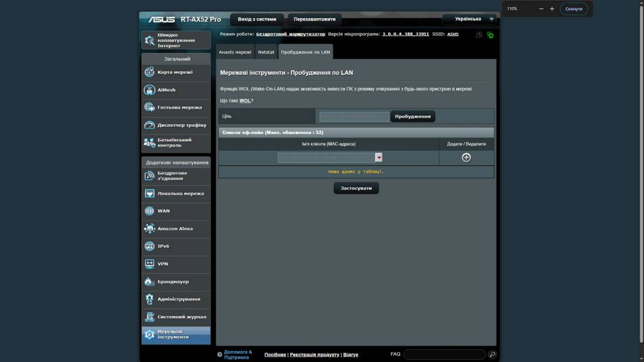Image resolution: width=644 pixels, height=362 pixels.
Task: Click FAQ search magnifier icon
Action: click(492, 355)
